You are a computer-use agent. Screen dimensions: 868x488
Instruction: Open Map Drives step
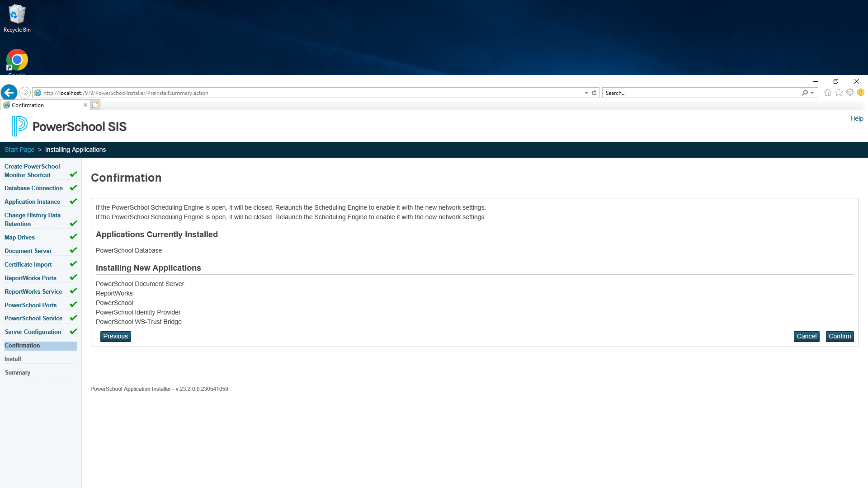tap(19, 238)
